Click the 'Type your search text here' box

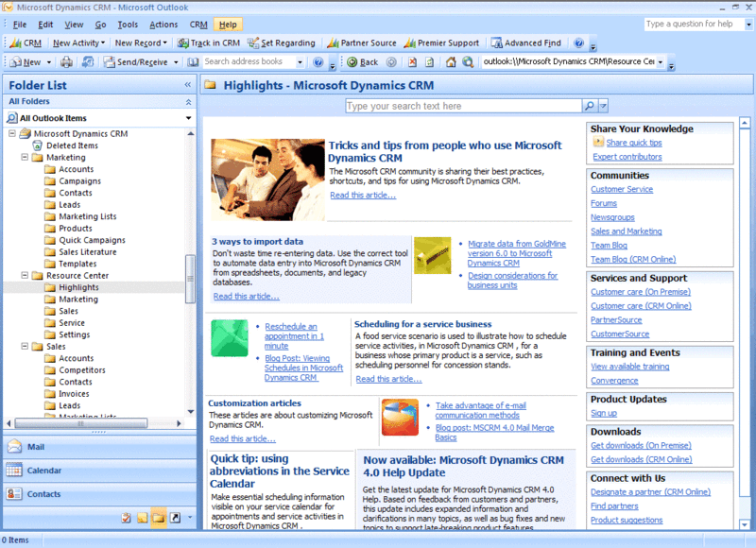click(x=464, y=106)
